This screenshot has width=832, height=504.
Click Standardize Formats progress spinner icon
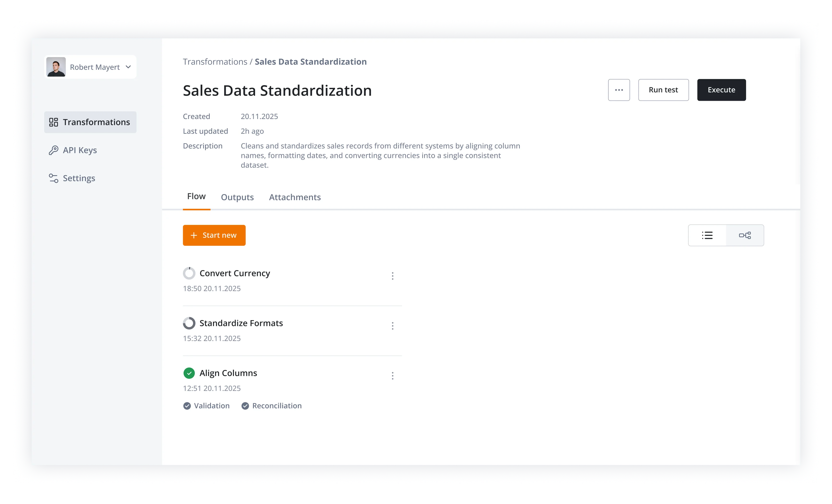pyautogui.click(x=189, y=323)
